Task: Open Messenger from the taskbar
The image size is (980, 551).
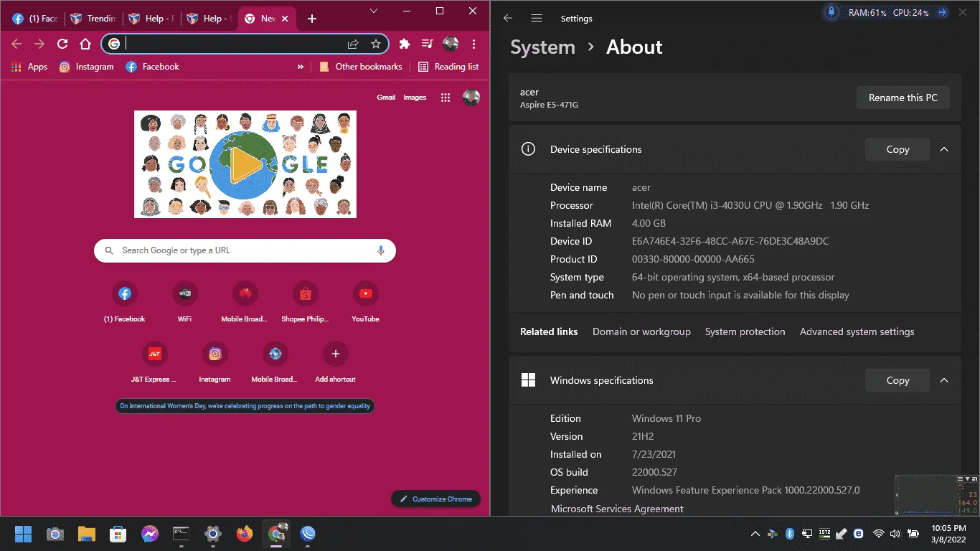Action: 150,533
